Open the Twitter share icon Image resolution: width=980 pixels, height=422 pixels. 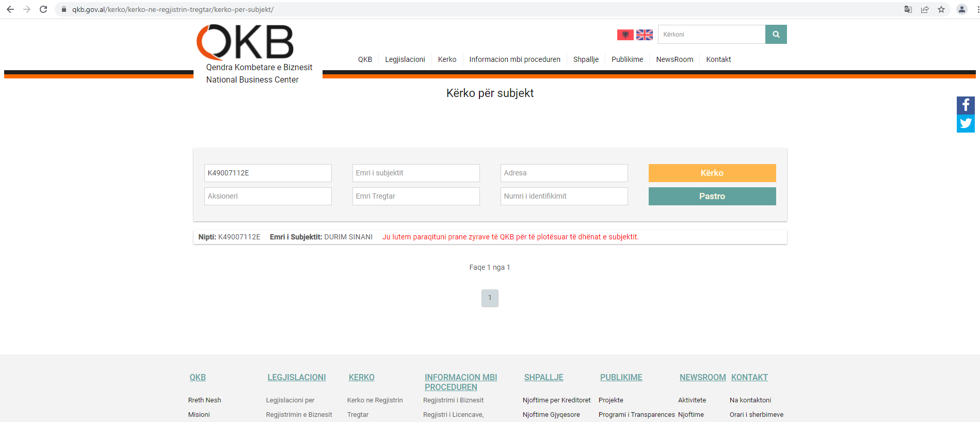pyautogui.click(x=965, y=124)
